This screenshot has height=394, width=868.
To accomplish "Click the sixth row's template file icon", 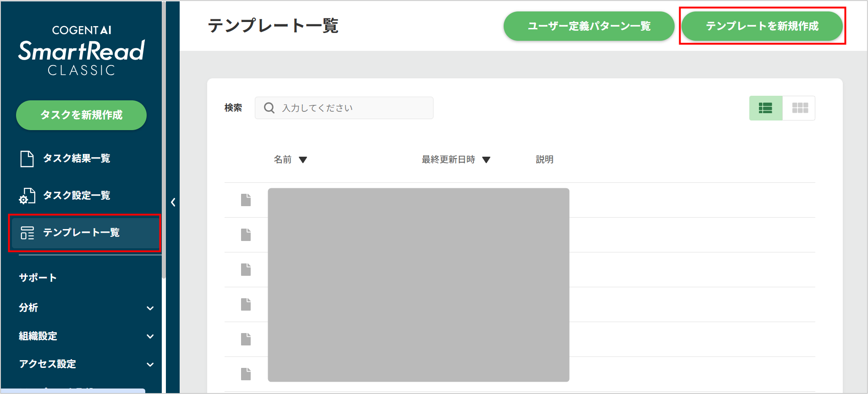I will click(x=246, y=374).
